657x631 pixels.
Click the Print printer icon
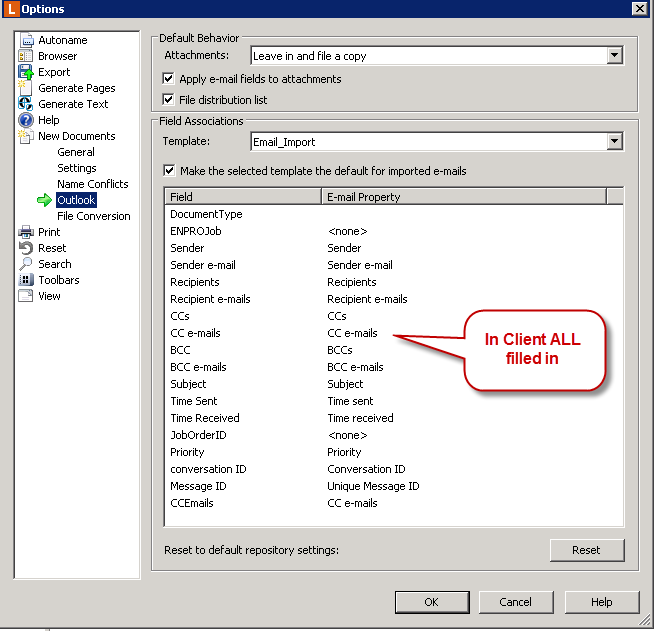coord(26,232)
